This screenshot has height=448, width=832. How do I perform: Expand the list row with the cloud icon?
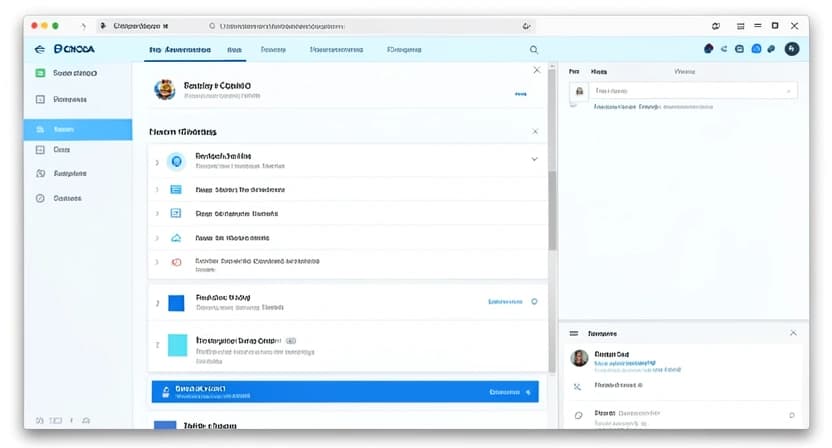[157, 238]
